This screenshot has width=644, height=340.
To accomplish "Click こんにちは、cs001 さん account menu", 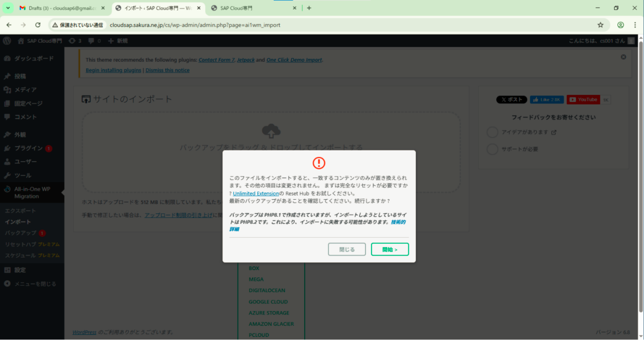I will click(x=601, y=41).
